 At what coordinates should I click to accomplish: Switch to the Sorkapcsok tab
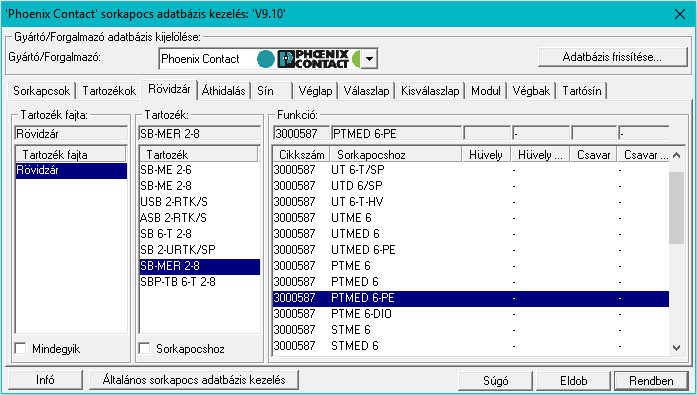coord(41,91)
